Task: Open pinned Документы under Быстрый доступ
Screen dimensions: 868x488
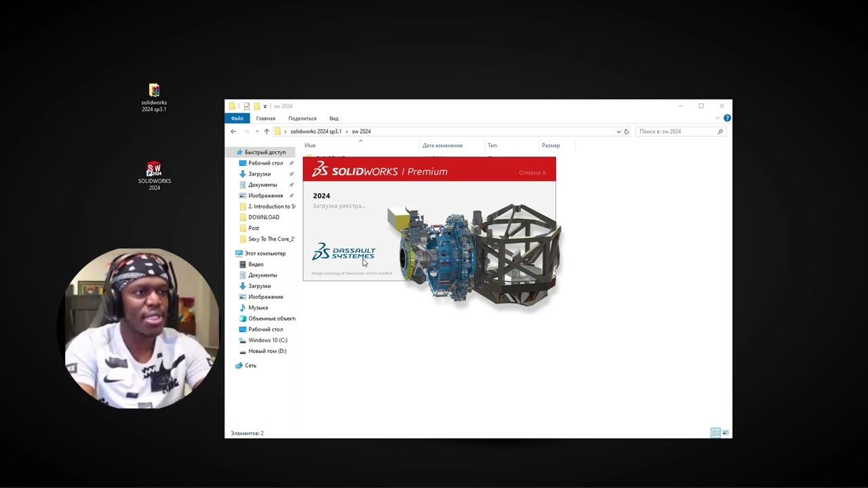Action: 262,185
